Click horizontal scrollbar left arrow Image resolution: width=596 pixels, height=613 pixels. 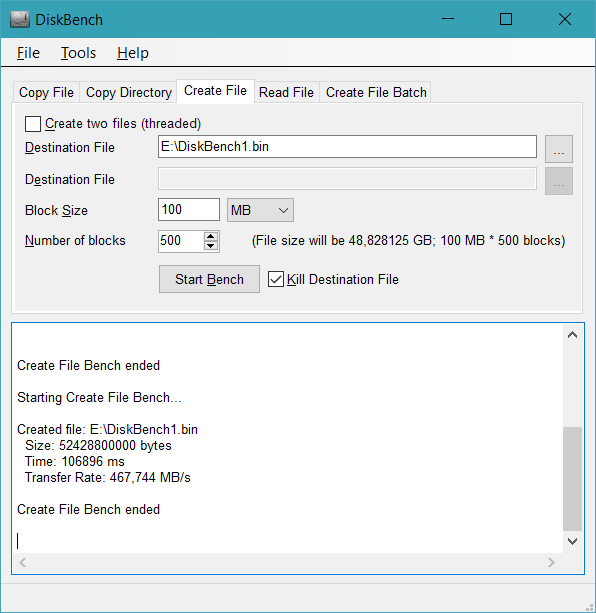23,563
